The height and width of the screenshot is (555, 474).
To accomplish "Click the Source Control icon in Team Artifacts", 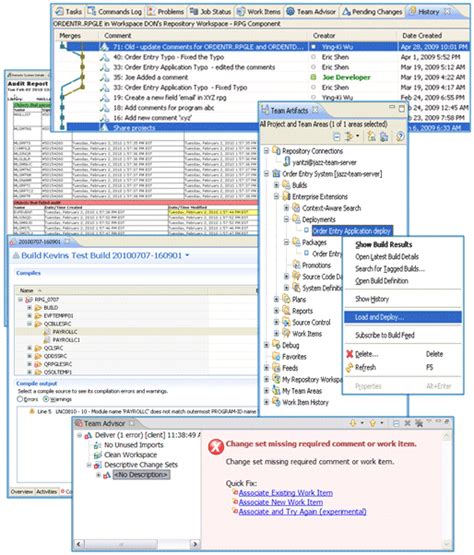I will (286, 322).
